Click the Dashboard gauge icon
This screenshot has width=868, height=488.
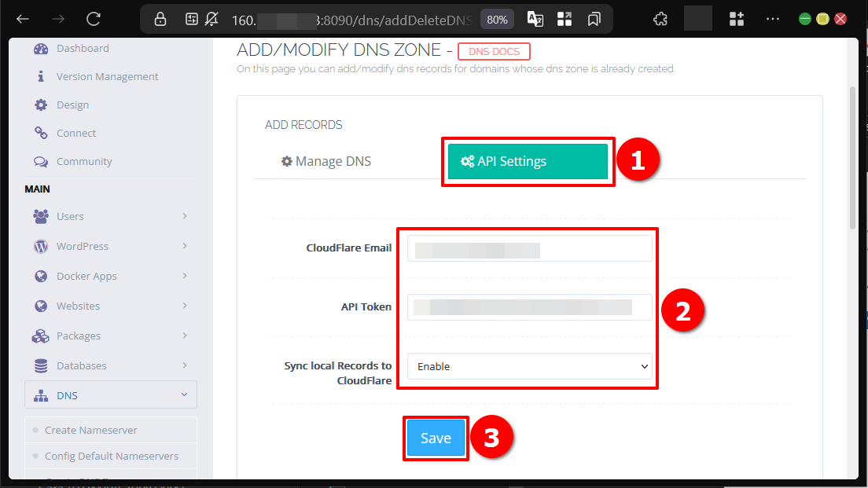pos(41,49)
